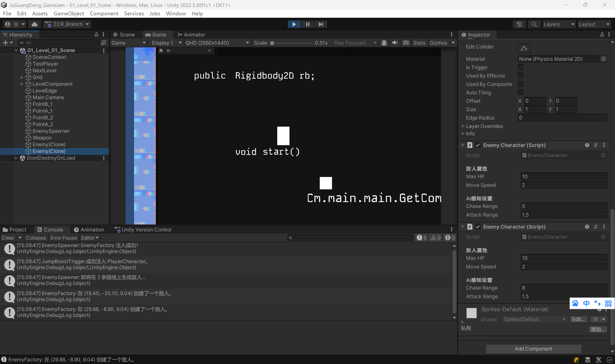The image size is (615, 364).
Task: Click the global Search magnifier icon
Action: pos(534,24)
